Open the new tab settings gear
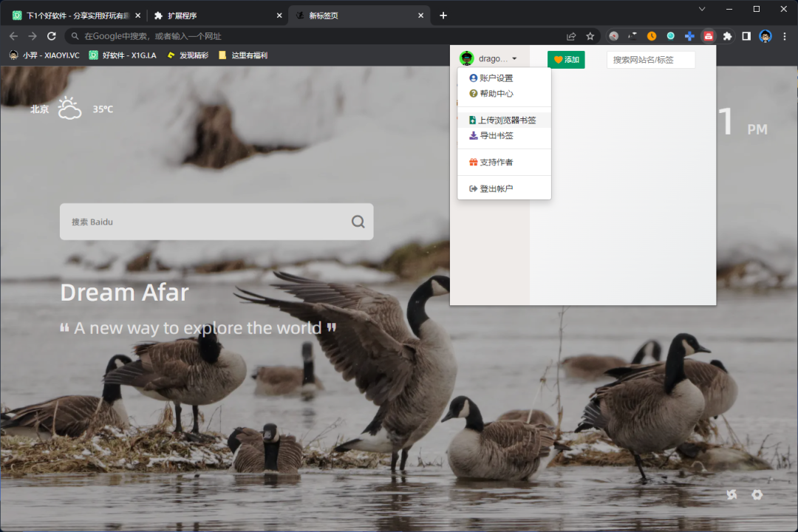798x532 pixels. 757,494
